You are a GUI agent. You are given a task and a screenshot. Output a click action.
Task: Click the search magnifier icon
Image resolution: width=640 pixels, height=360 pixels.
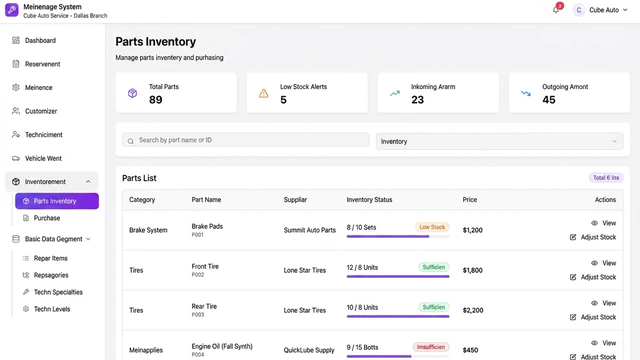(x=131, y=141)
